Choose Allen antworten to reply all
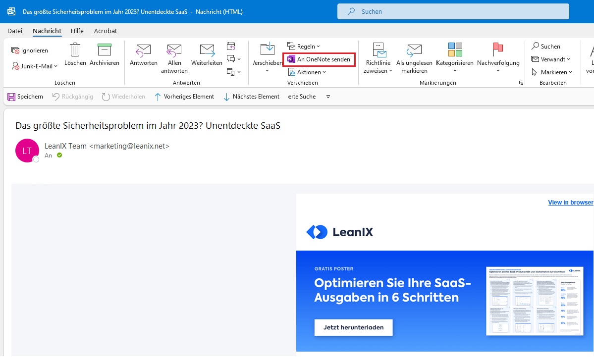594x364 pixels. 174,58
